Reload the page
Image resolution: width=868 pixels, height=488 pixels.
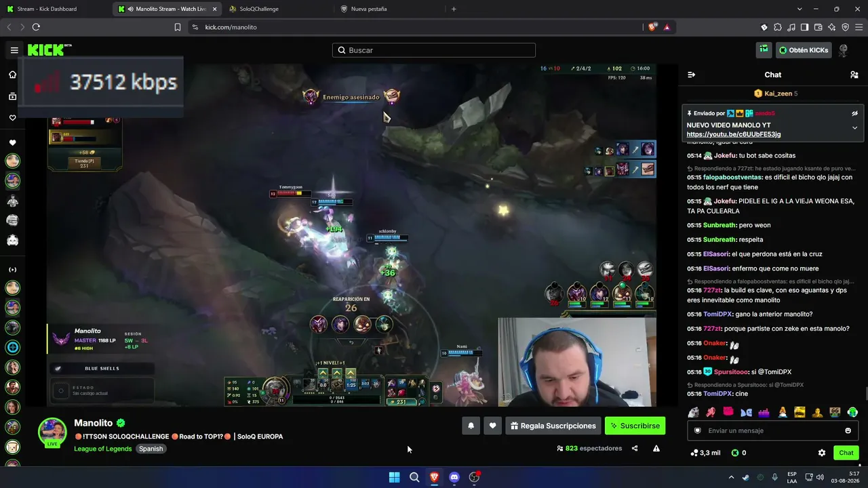[36, 27]
